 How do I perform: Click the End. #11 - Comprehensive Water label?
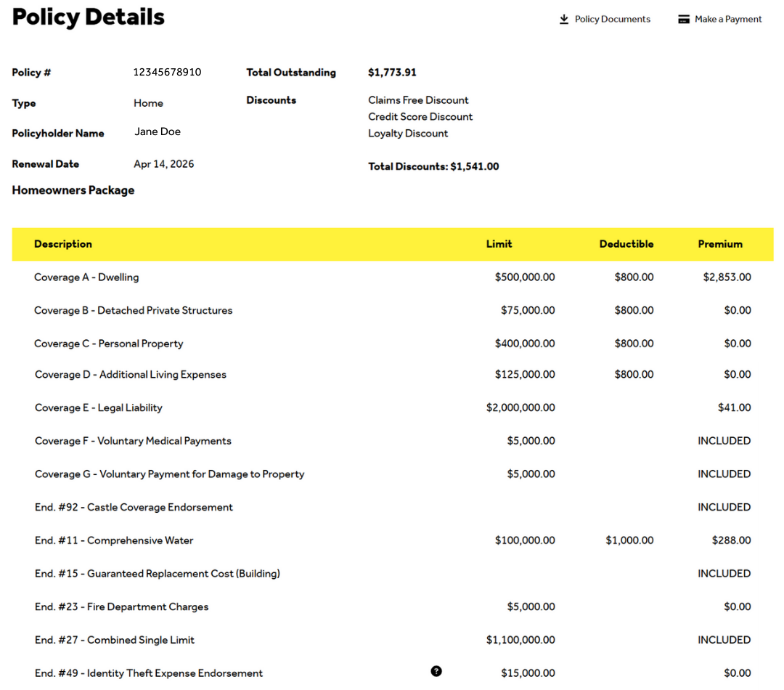[x=114, y=540]
